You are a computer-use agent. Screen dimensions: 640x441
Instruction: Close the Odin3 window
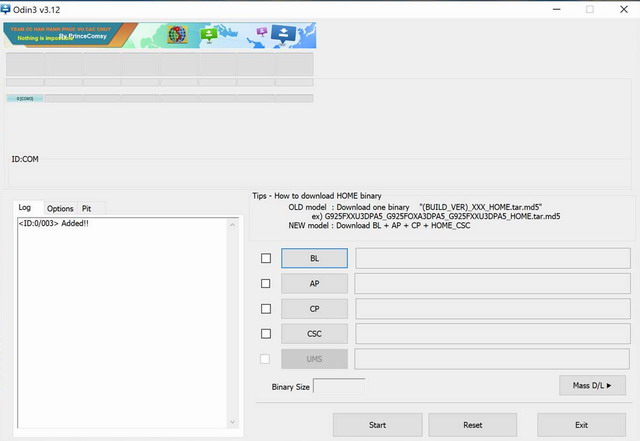pos(621,9)
